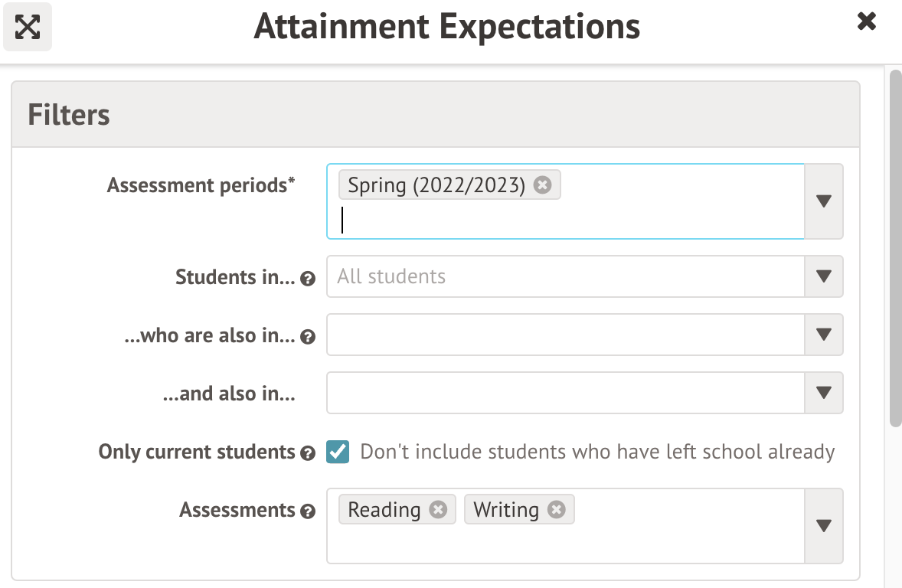Image resolution: width=902 pixels, height=588 pixels.
Task: Uncheck the Only current students checkbox
Action: [338, 452]
